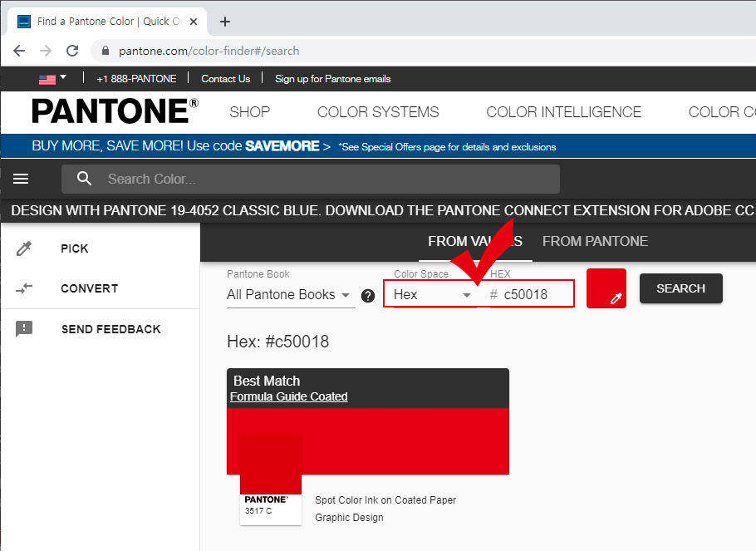756x551 pixels.
Task: Switch to the FROM PANTONE tab
Action: click(x=595, y=241)
